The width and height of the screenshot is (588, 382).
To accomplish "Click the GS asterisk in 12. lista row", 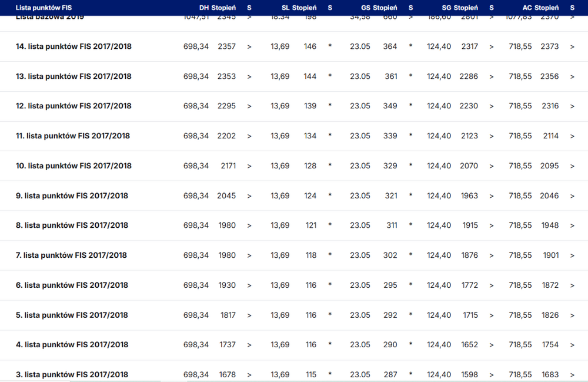I will 410,106.
